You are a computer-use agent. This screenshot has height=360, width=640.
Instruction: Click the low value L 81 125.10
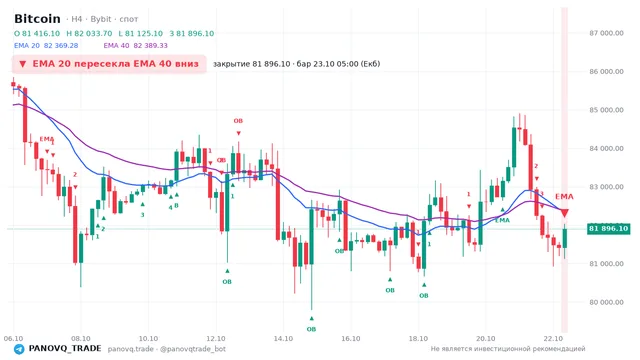pyautogui.click(x=140, y=33)
